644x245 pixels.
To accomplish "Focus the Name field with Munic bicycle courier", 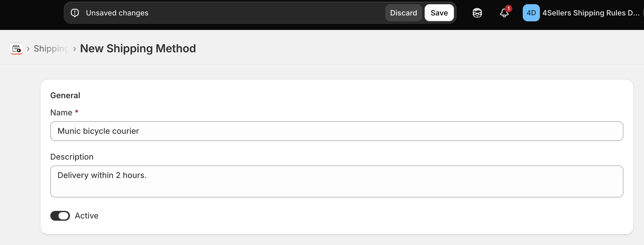I will click(336, 131).
